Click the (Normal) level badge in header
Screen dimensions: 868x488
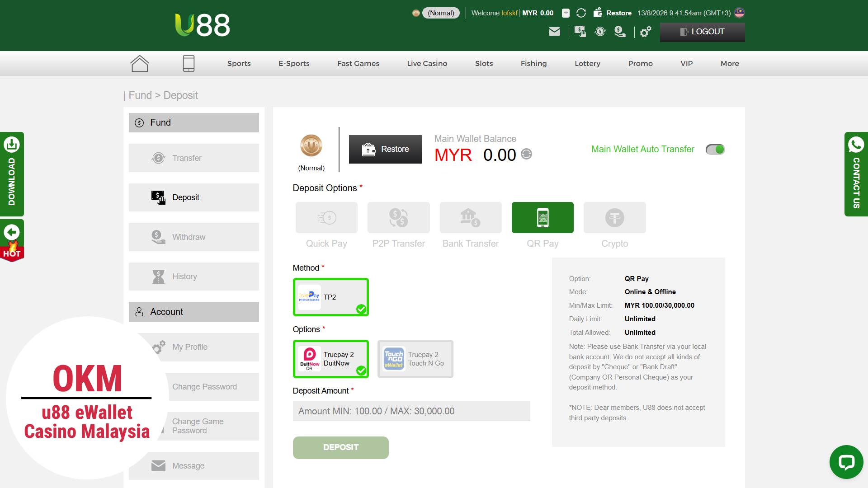click(x=441, y=13)
